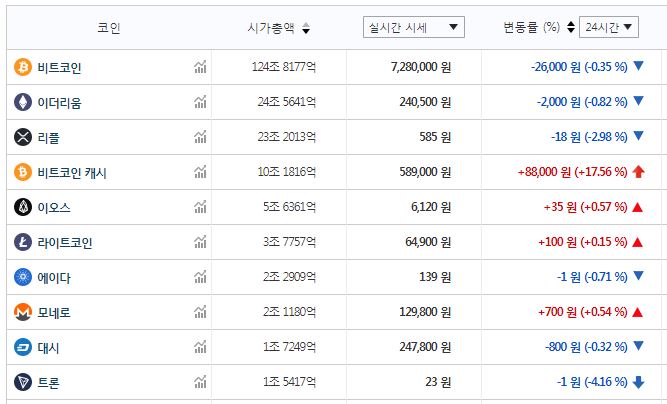Click the 시가총액 column header label
667x404 pixels.
click(x=270, y=27)
